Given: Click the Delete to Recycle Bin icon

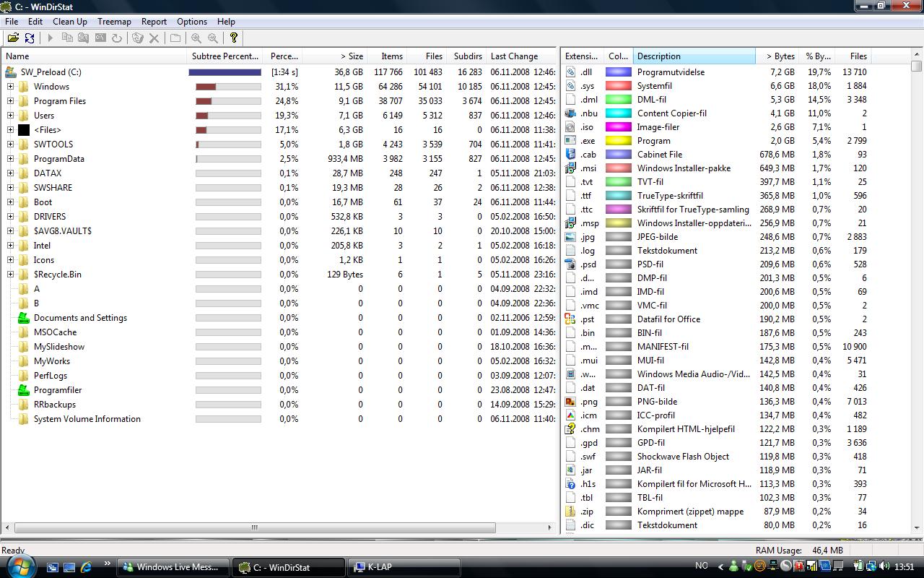Looking at the screenshot, I should 137,38.
